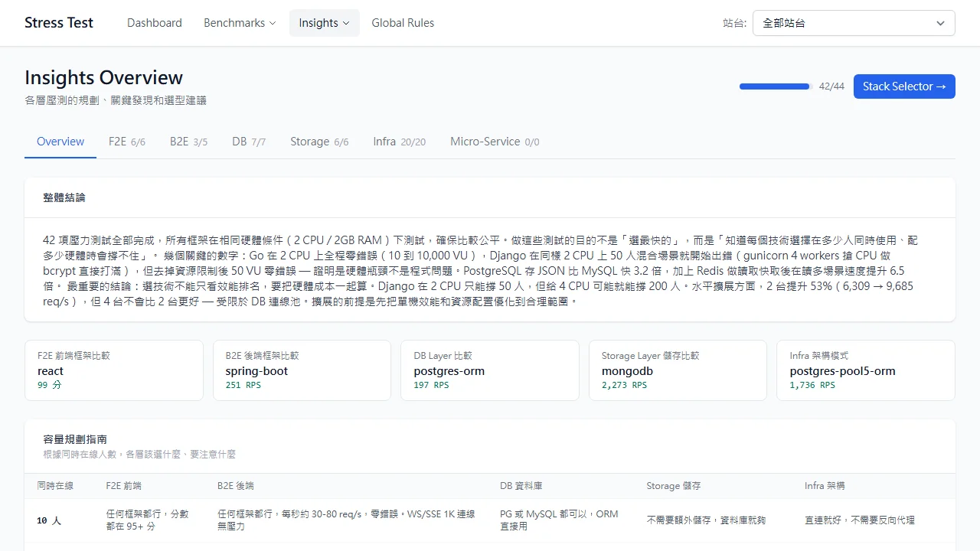
Task: Open the DB tab
Action: coord(249,142)
